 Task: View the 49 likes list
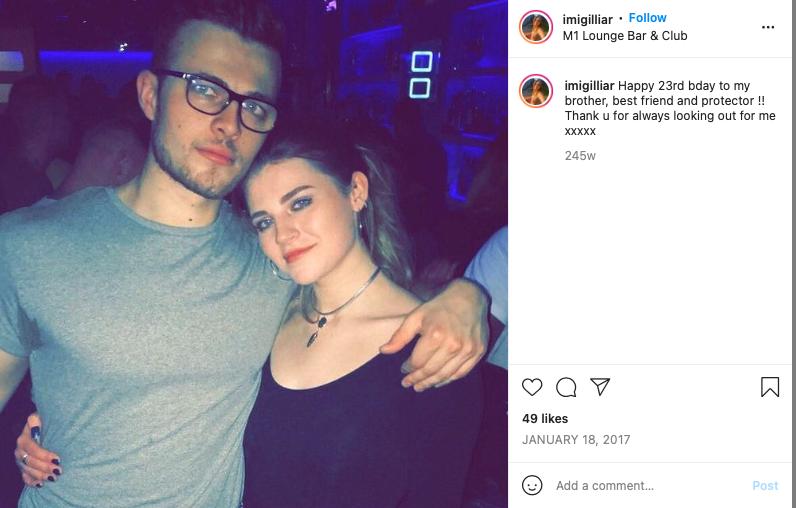[545, 419]
